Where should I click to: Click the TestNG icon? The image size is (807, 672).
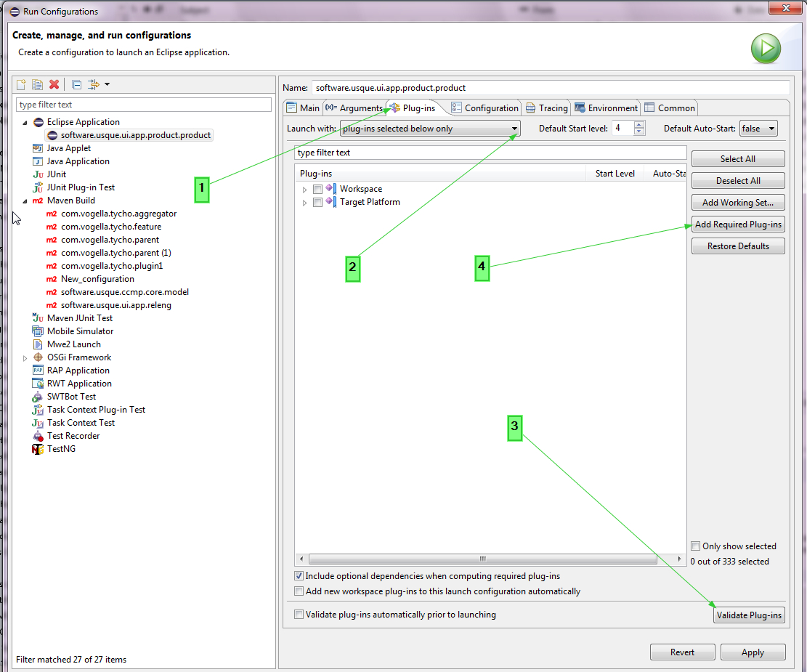[x=38, y=449]
